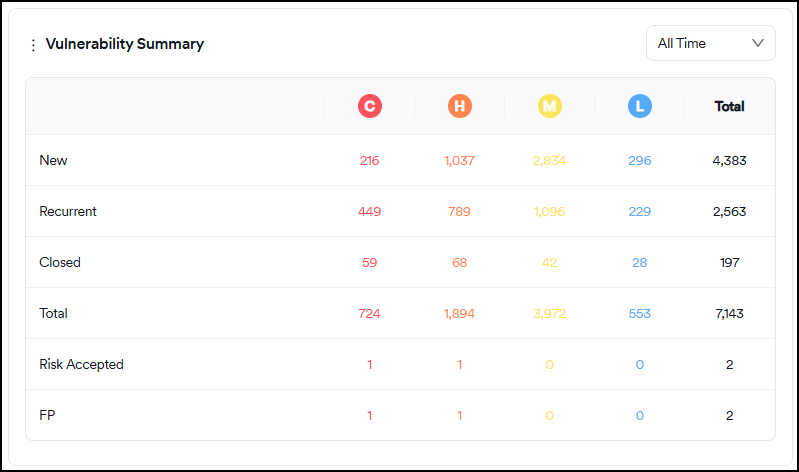This screenshot has height=472, width=799.
Task: Open the grand total 7,143
Action: pyautogui.click(x=730, y=313)
